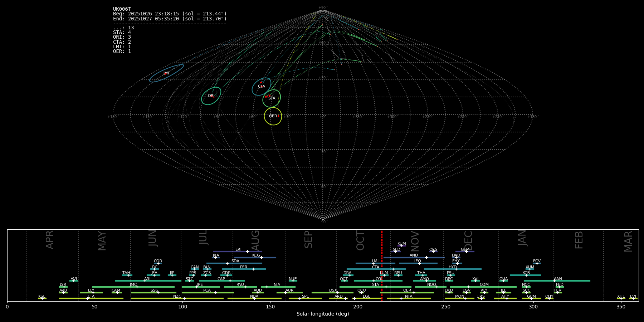Click the ETA shower bar in timeline
The height and width of the screenshot is (322, 644).
click(91, 298)
